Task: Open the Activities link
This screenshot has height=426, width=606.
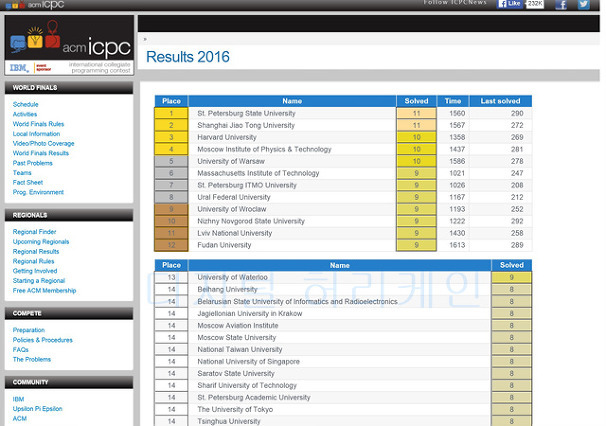Action: coord(25,114)
